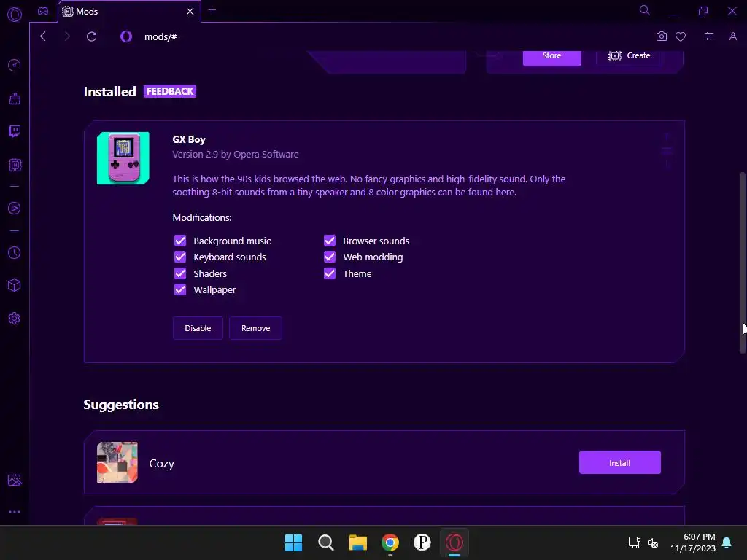
Task: Uncheck Theme modification
Action: (x=330, y=273)
